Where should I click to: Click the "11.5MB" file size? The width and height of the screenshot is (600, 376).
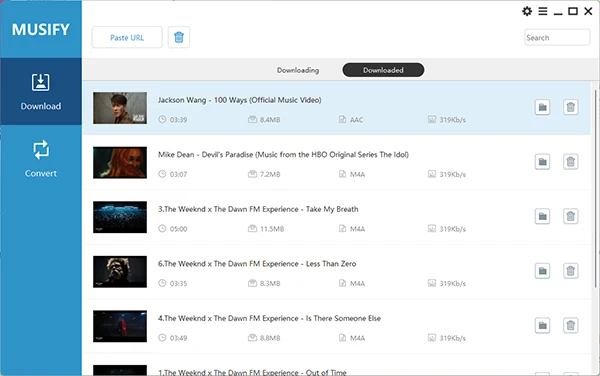click(272, 229)
